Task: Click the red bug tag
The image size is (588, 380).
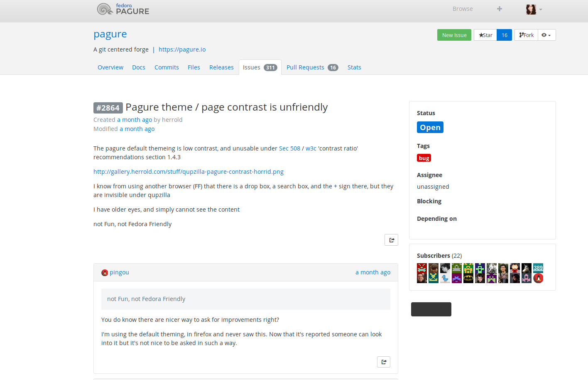Action: coord(424,158)
